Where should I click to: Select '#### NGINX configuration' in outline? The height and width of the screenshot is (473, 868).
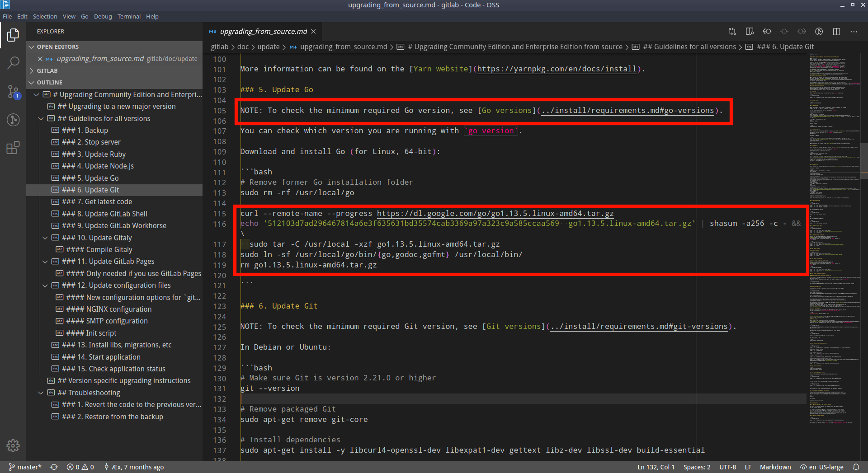tap(114, 309)
